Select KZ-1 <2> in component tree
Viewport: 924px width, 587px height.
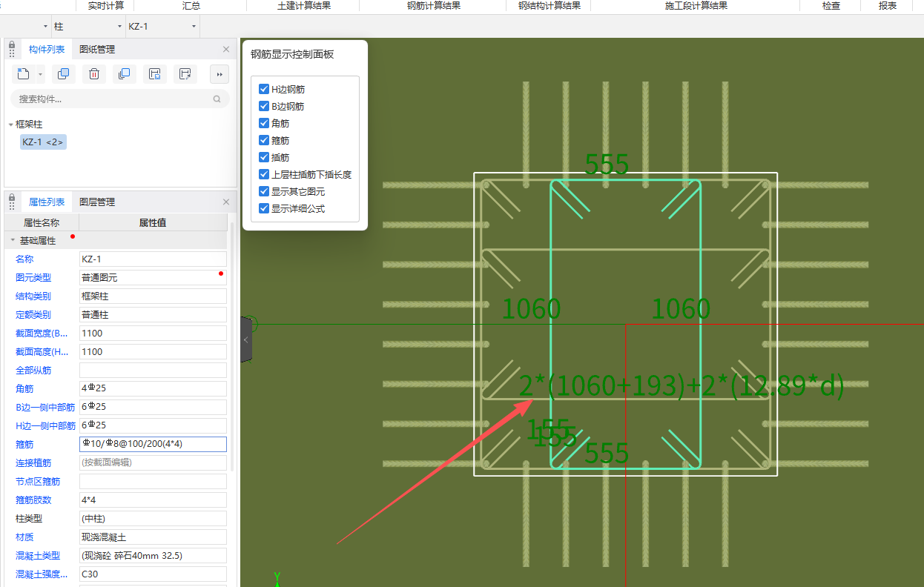pos(43,142)
